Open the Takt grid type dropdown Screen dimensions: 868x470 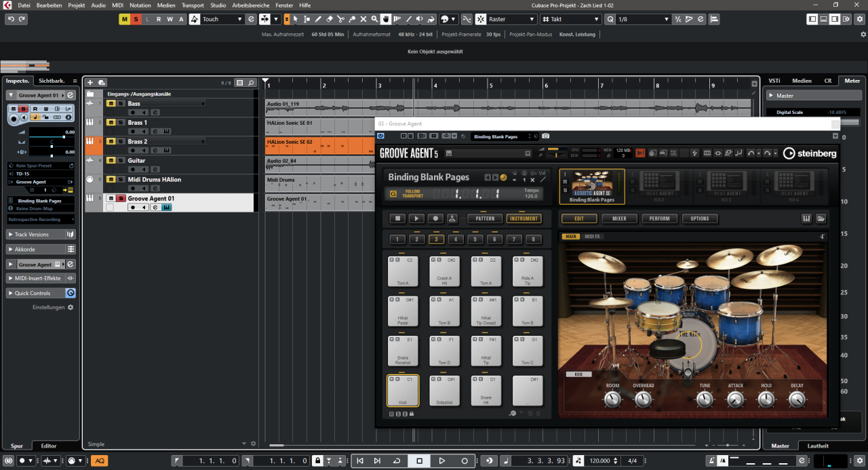[596, 19]
